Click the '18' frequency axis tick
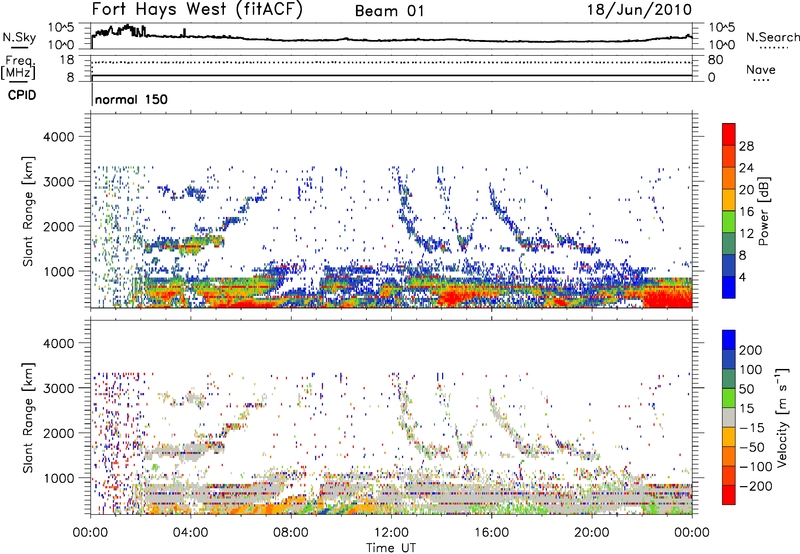Screen dimensions: 800x554 pos(67,60)
